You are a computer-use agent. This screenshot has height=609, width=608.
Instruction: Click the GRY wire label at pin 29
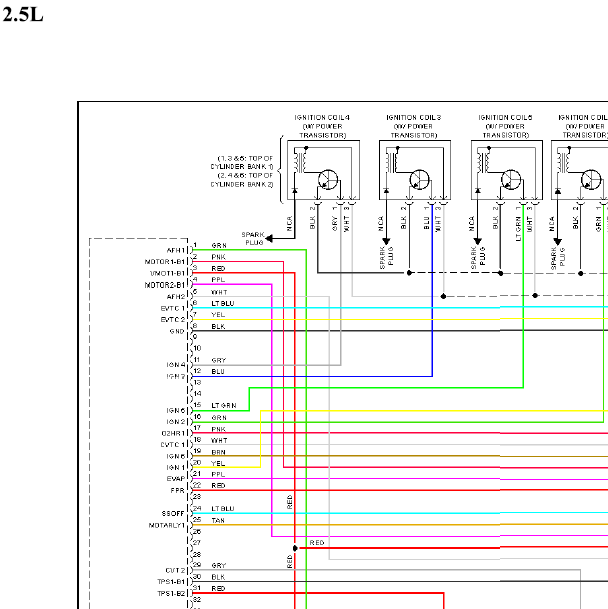click(219, 566)
